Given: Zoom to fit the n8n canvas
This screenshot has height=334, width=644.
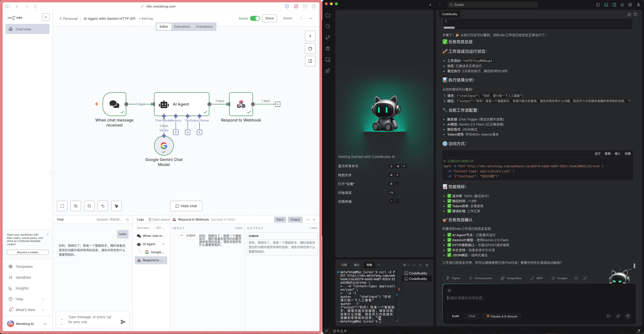Looking at the screenshot, I should [62, 206].
